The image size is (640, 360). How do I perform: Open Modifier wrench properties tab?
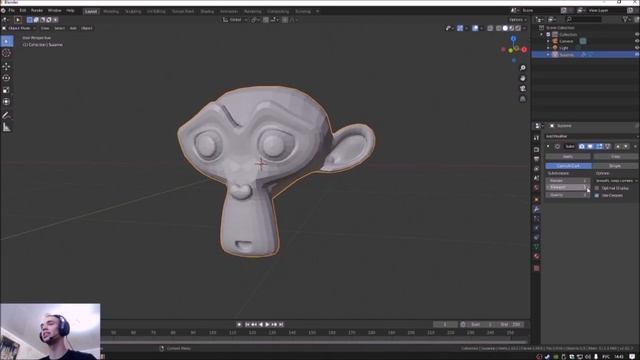tap(536, 209)
